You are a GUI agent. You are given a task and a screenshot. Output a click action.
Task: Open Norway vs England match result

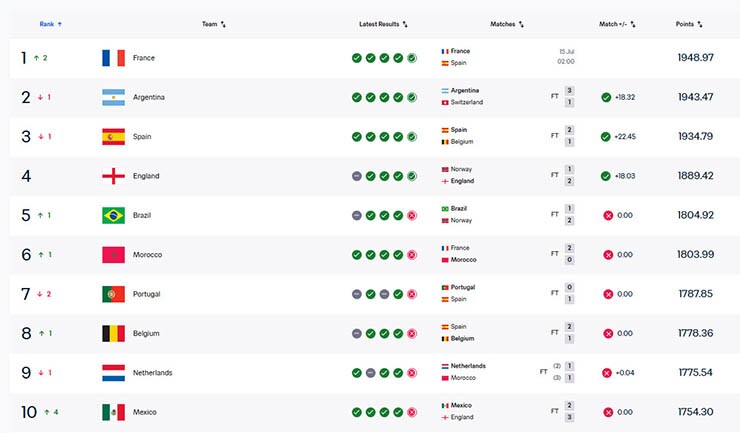click(x=508, y=175)
